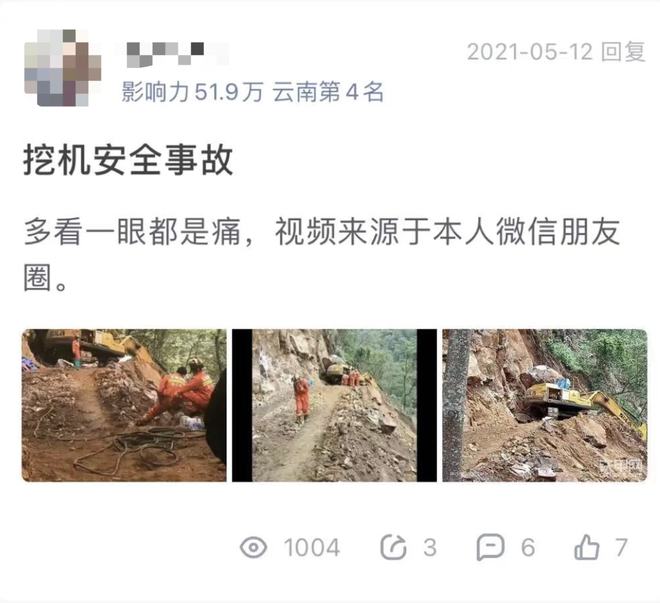Open the blurred username profile

pyautogui.click(x=177, y=55)
